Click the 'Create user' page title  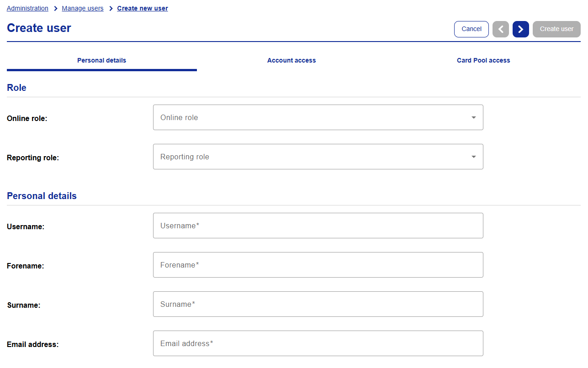tap(39, 28)
